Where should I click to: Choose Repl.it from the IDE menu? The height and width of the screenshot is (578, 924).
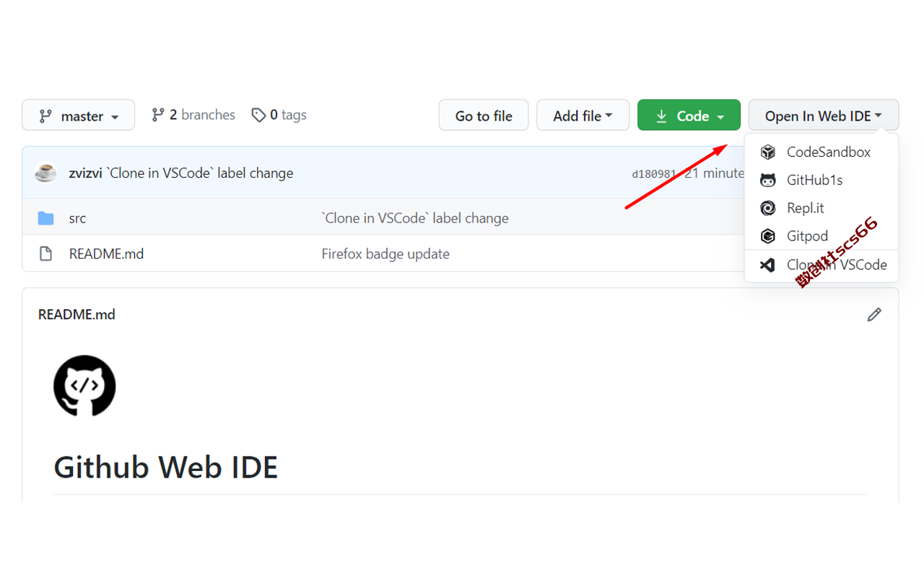(x=821, y=208)
